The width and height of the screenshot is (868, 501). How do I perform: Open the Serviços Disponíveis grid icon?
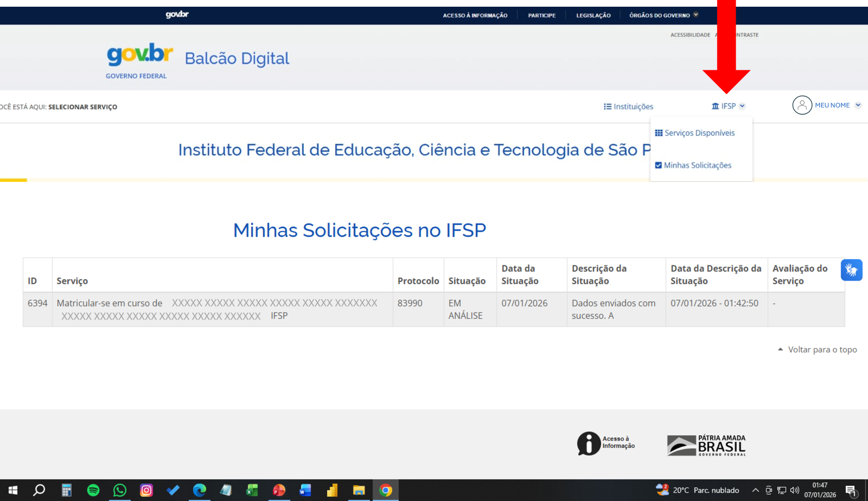658,133
